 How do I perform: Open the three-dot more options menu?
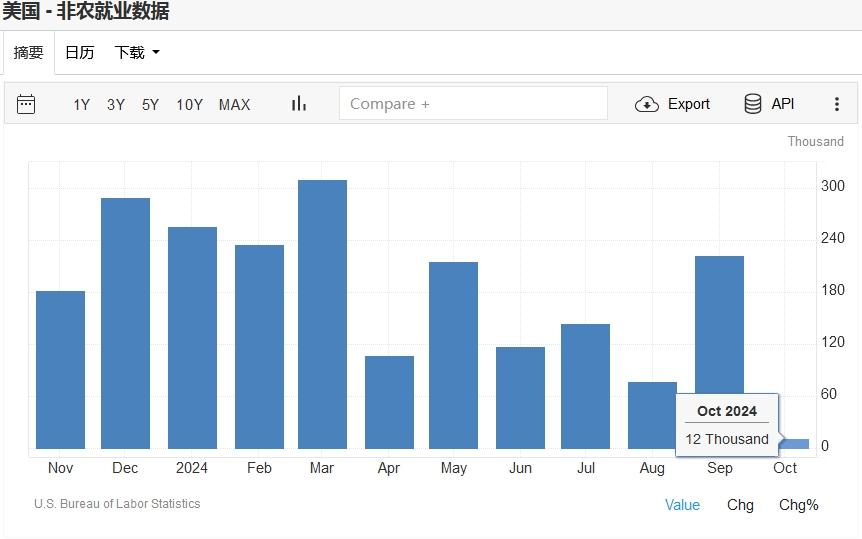coord(837,104)
